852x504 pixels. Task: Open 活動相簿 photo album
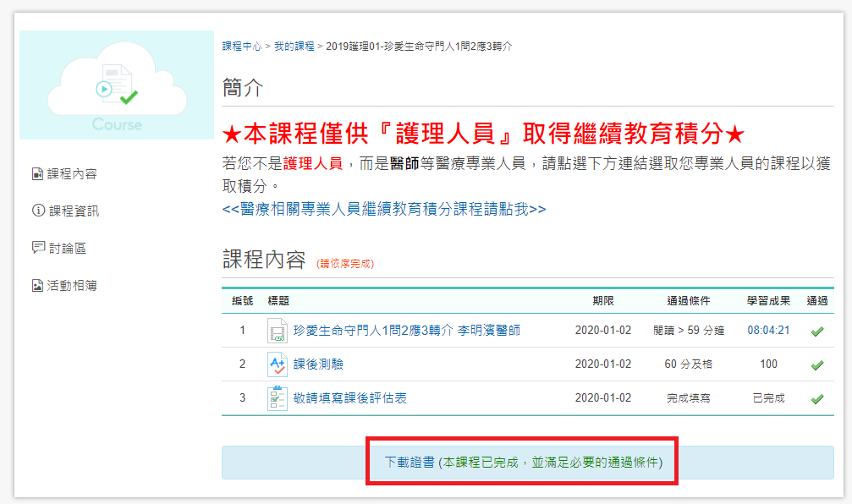pyautogui.click(x=72, y=286)
